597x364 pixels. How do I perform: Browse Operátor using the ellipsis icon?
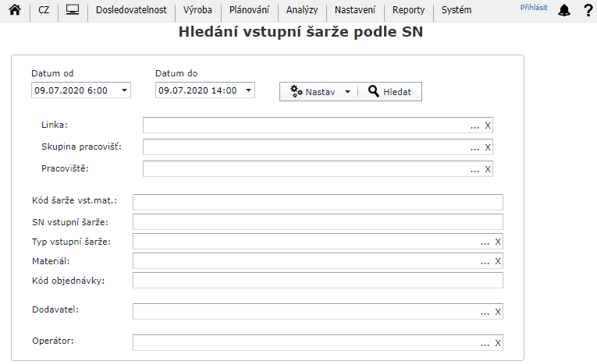485,343
